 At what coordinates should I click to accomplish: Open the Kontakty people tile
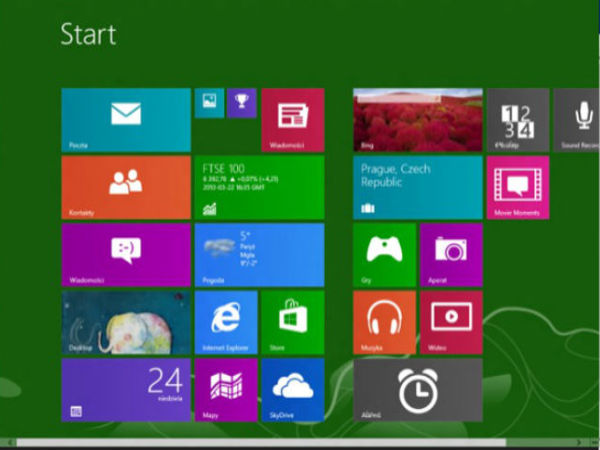[126, 188]
